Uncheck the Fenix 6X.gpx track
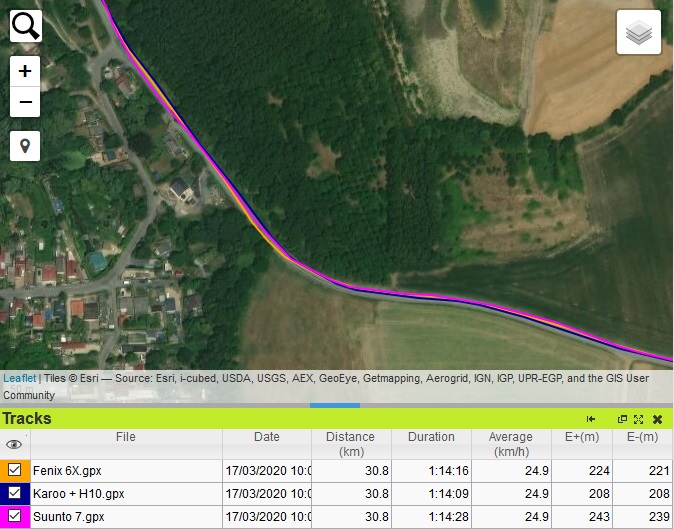The image size is (674, 529). (x=15, y=470)
